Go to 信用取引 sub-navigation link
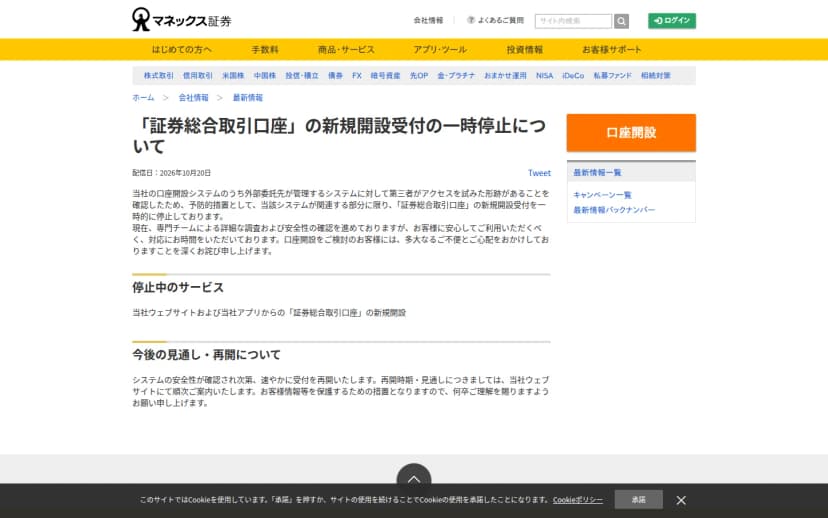Viewport: 828px width, 518px height. point(197,76)
